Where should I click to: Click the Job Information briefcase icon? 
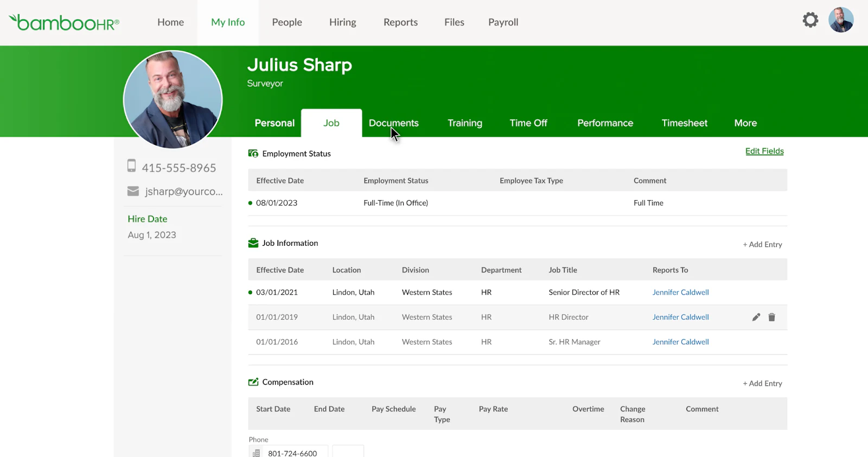pos(253,243)
